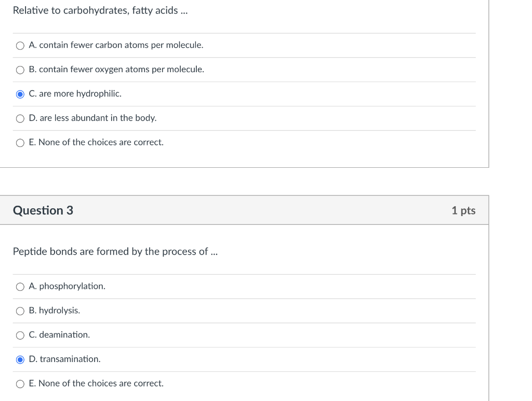Click the answer text 'C. are more hydrophilic.'
532x401 pixels.
[75, 93]
